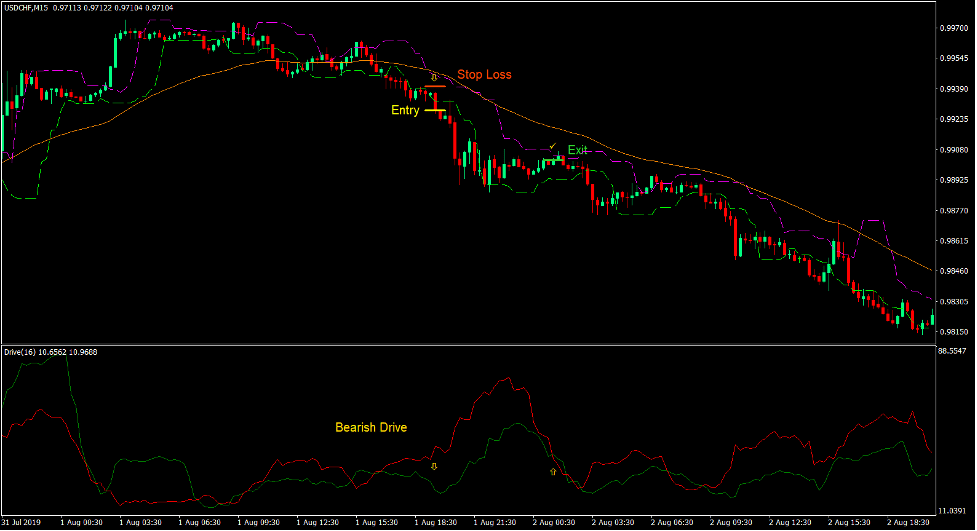Click the Bearish Drive text label

371,427
